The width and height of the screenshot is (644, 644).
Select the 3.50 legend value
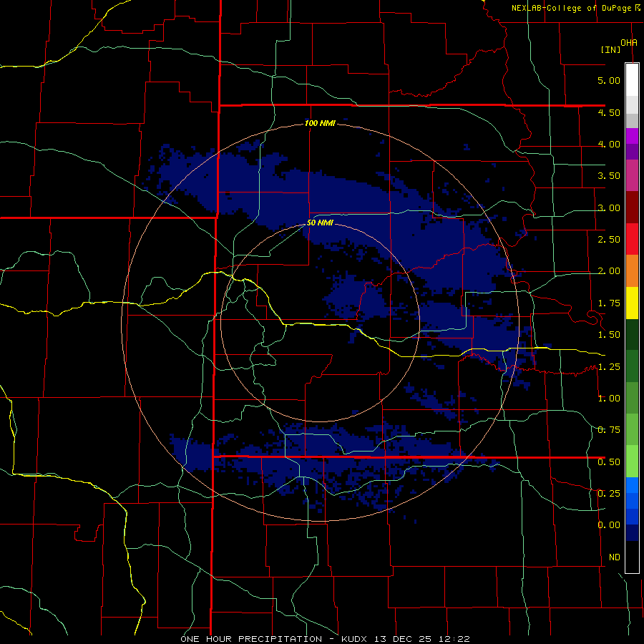point(609,176)
